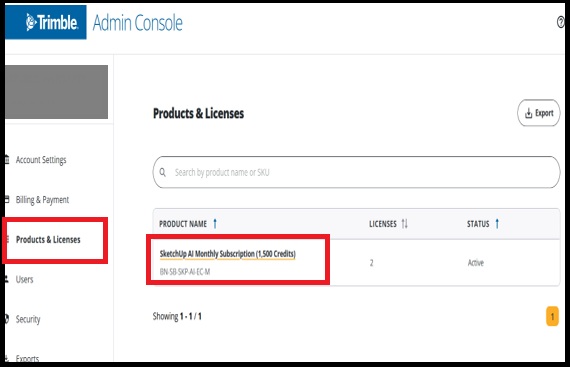Focus the product name or SKU search field

pyautogui.click(x=356, y=172)
